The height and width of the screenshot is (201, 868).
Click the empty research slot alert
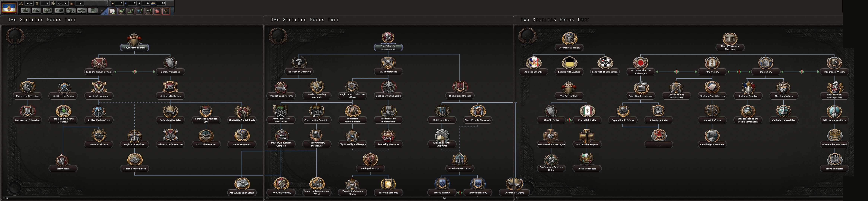click(x=112, y=11)
